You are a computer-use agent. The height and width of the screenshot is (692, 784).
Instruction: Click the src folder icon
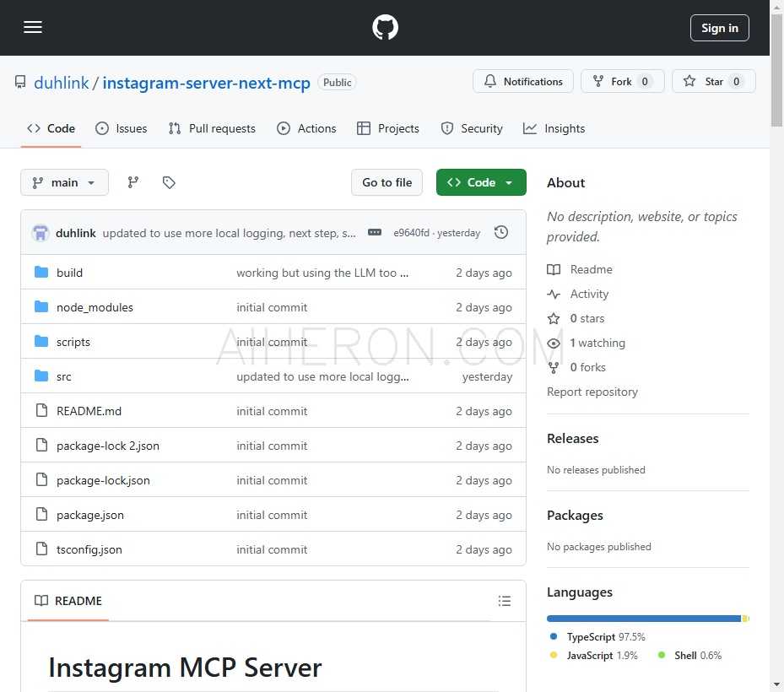[41, 376]
